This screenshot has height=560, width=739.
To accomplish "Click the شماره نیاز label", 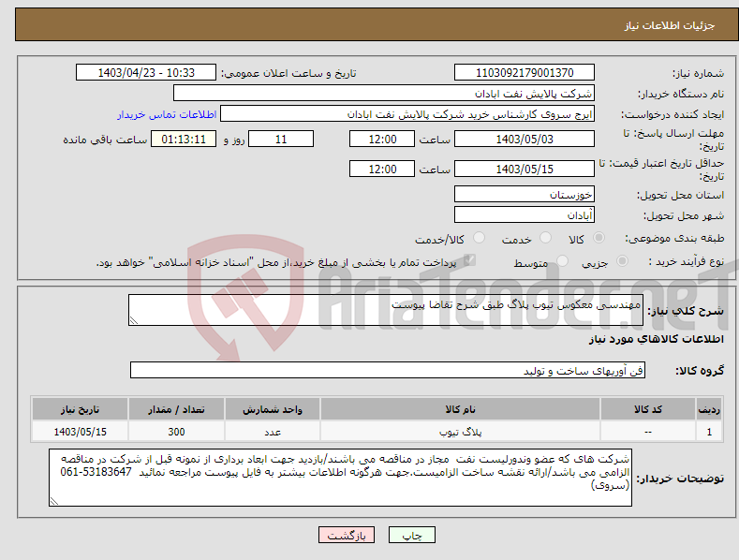I will click(x=698, y=73).
